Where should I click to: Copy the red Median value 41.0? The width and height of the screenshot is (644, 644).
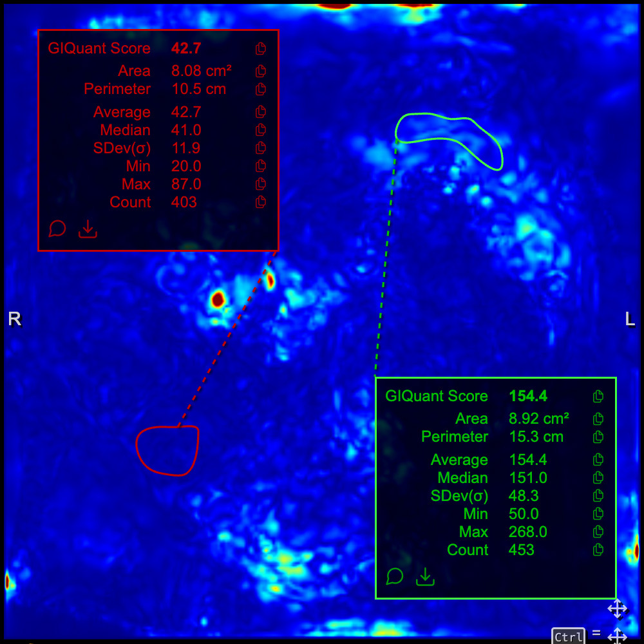[261, 130]
